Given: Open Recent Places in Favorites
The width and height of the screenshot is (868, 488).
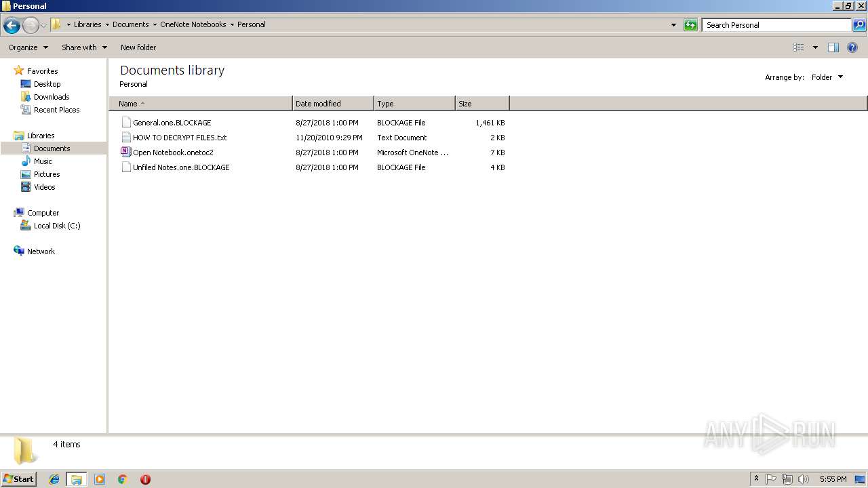Looking at the screenshot, I should tap(56, 110).
